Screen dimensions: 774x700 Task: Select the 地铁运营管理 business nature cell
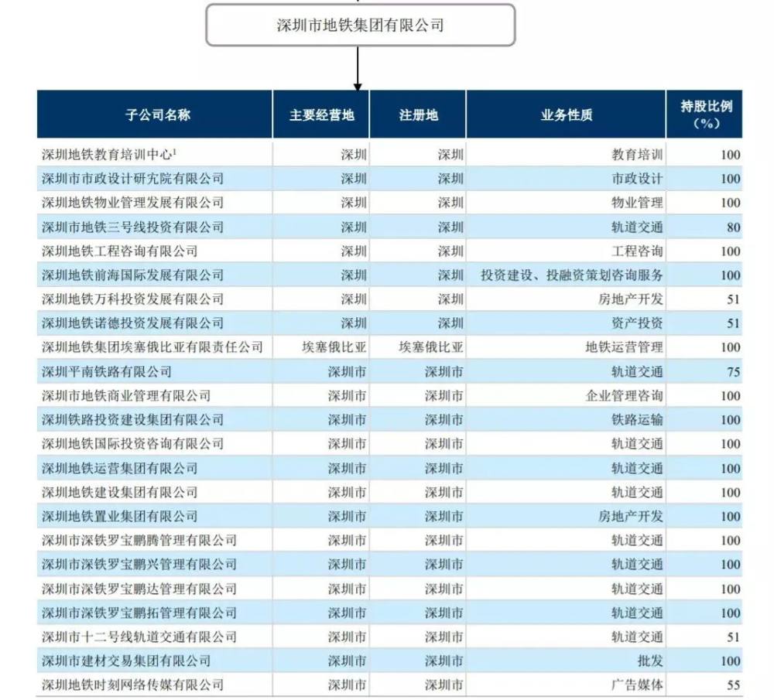625,347
